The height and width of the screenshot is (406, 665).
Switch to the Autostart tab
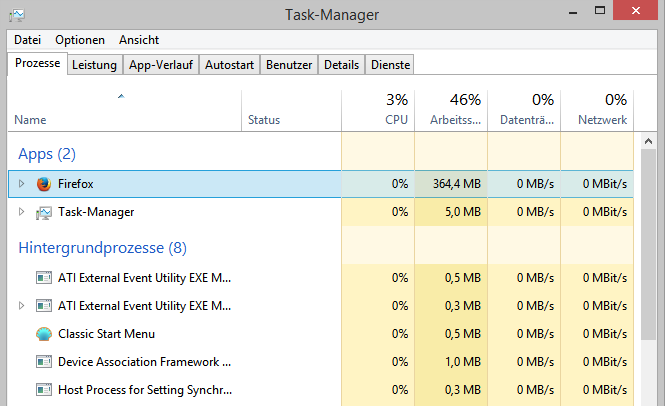[x=229, y=64]
